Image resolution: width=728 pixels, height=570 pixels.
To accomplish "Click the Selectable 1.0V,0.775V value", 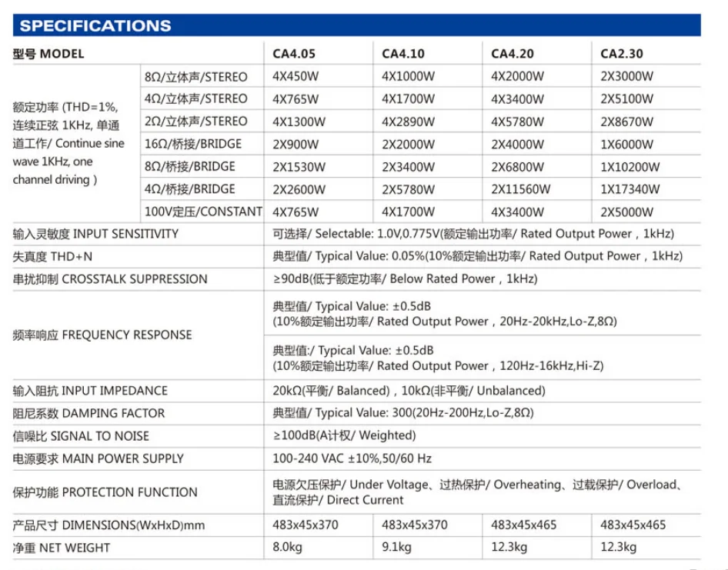I will (x=473, y=234).
